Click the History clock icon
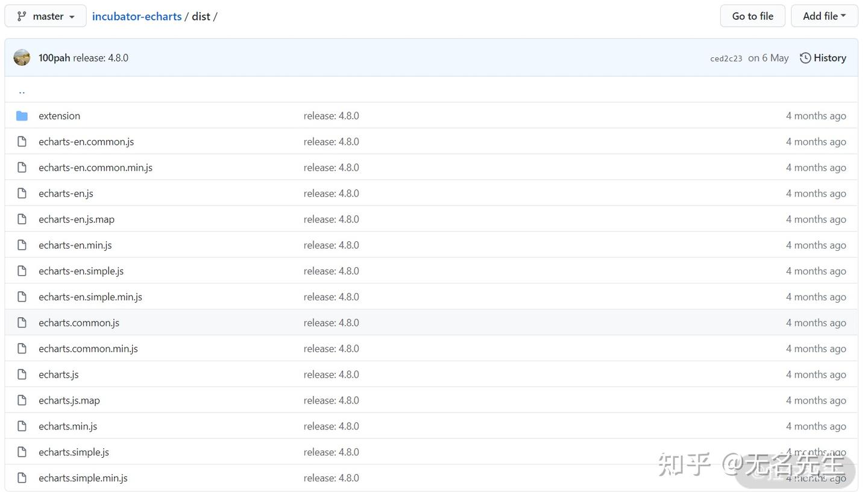This screenshot has height=500, width=868. 805,58
